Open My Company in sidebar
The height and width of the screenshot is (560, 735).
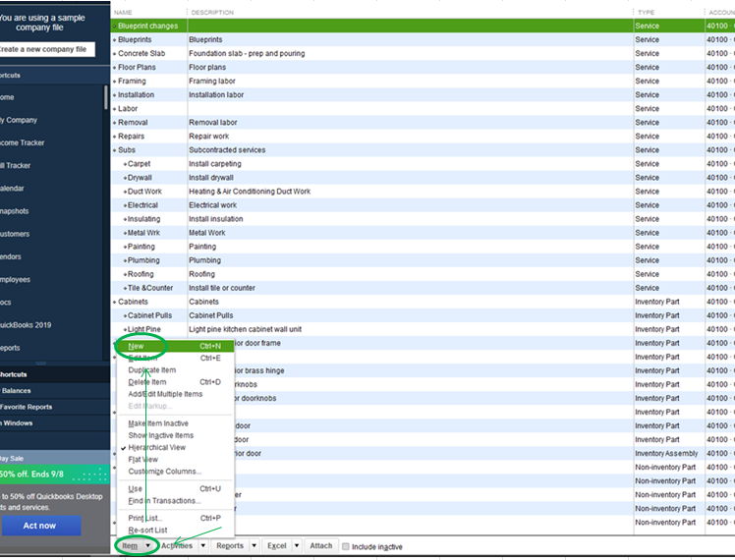19,120
